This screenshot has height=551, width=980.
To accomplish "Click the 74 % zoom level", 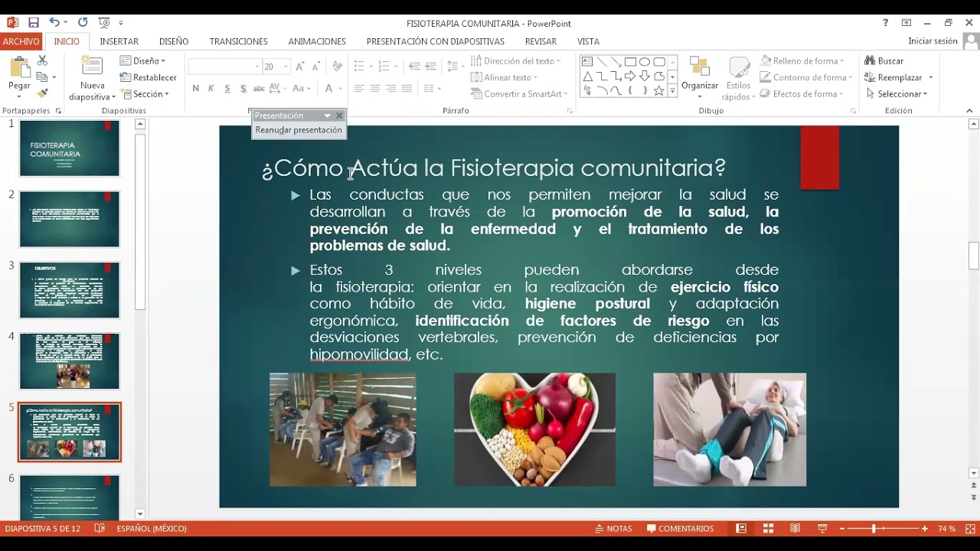I will tap(947, 529).
